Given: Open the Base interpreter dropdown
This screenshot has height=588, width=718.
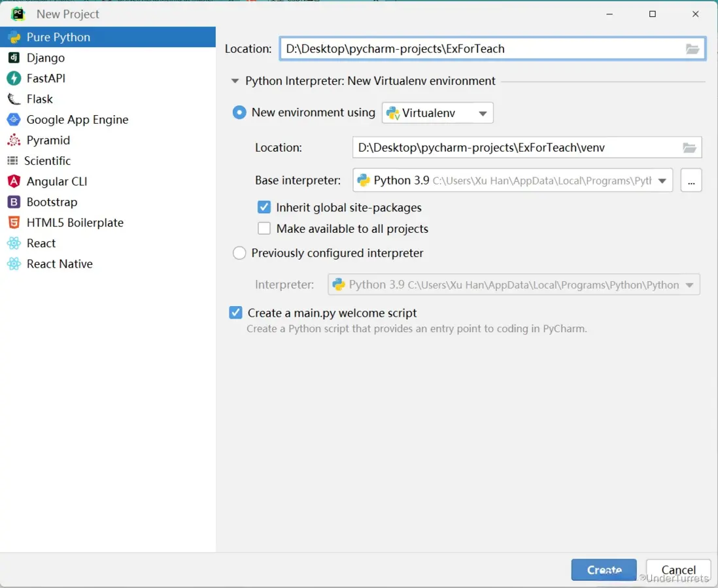Looking at the screenshot, I should click(662, 181).
